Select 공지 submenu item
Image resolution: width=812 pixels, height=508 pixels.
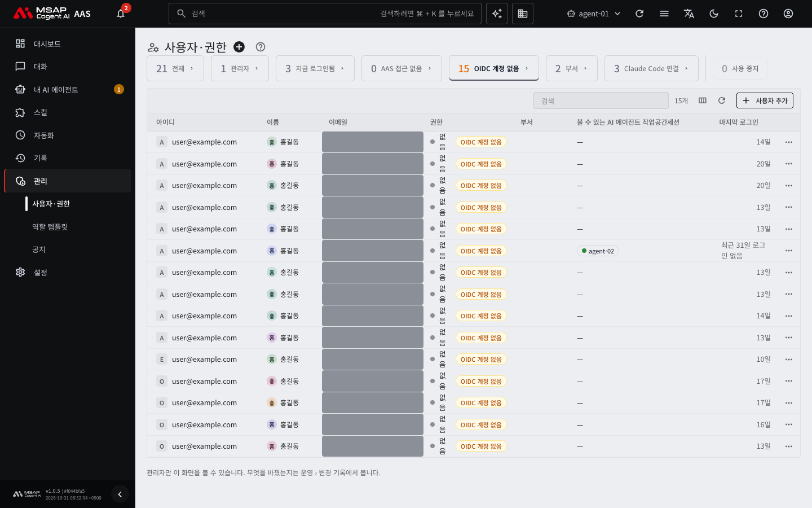[x=39, y=249]
